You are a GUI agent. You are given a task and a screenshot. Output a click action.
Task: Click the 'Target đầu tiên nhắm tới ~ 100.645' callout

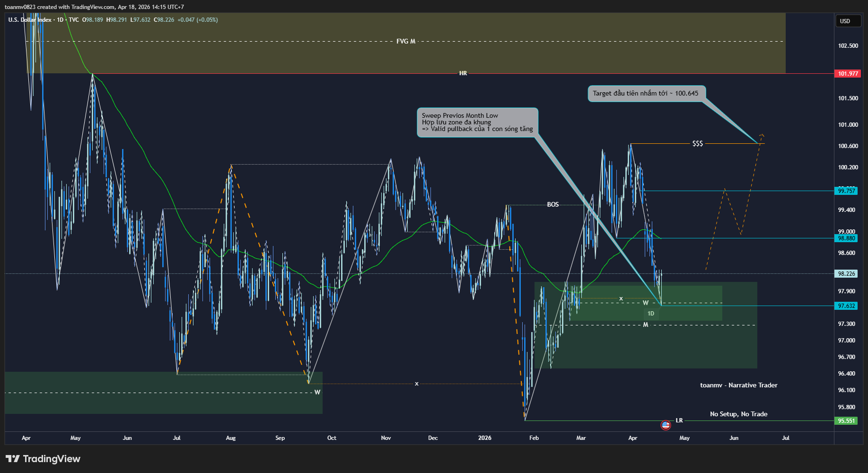tap(646, 93)
